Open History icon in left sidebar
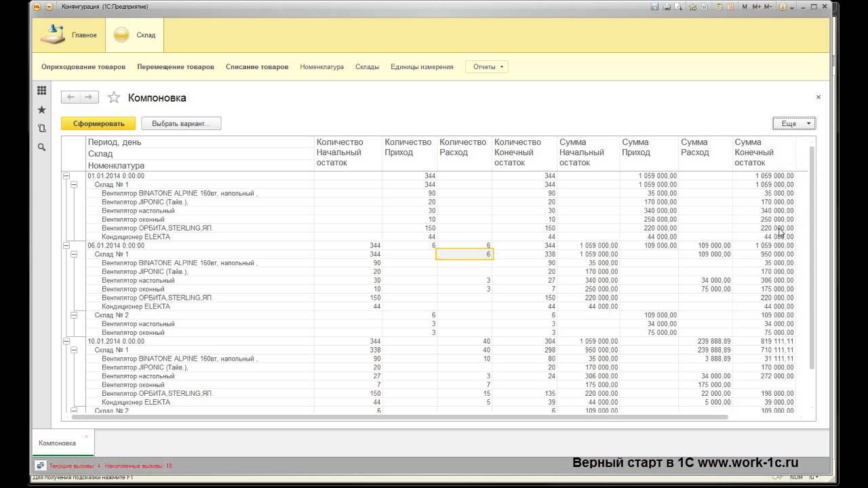 42,128
